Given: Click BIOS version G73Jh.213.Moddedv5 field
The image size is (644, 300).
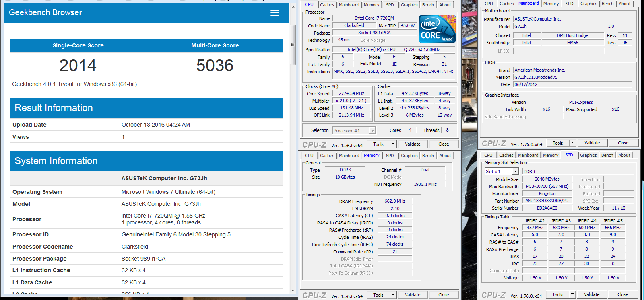Looking at the screenshot, I should pos(573,77).
